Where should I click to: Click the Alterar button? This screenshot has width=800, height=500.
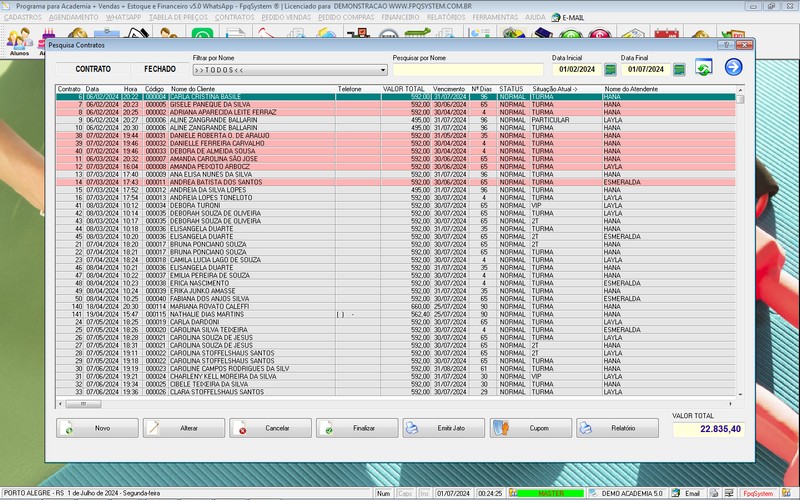pyautogui.click(x=184, y=428)
